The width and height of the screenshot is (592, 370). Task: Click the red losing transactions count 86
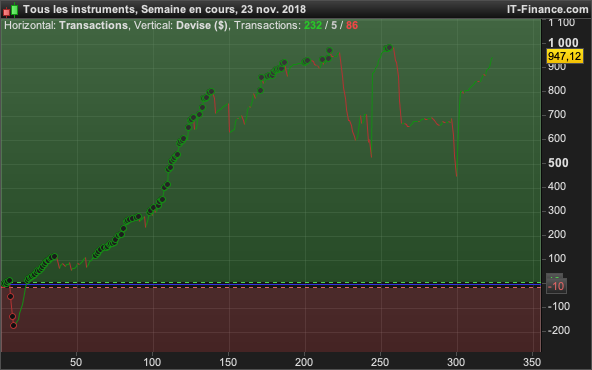(x=352, y=25)
